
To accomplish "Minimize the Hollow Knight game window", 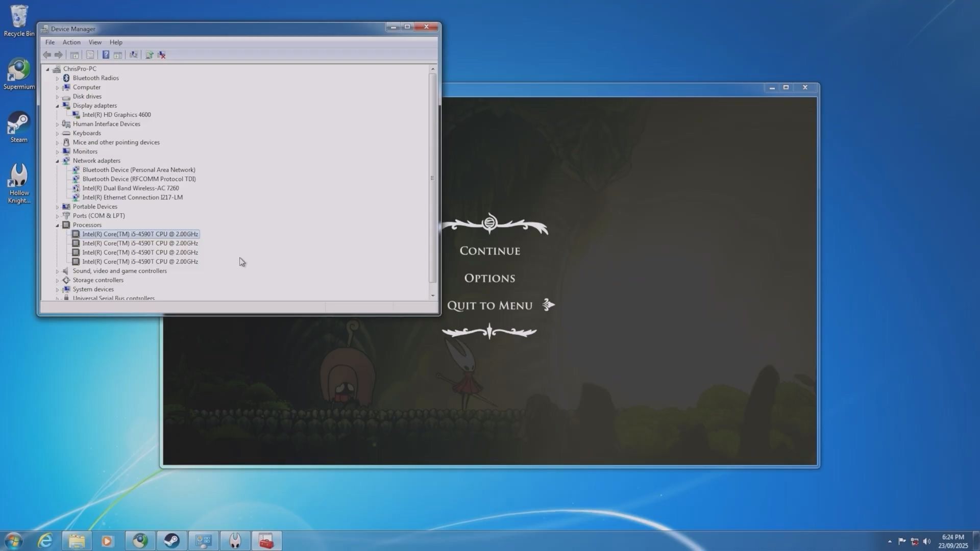I will coord(772,88).
